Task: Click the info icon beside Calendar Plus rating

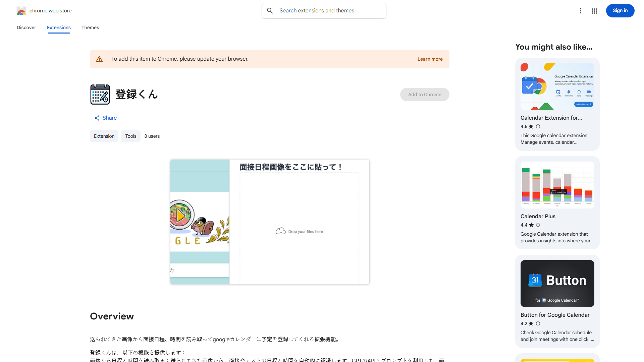Action: 538,225
